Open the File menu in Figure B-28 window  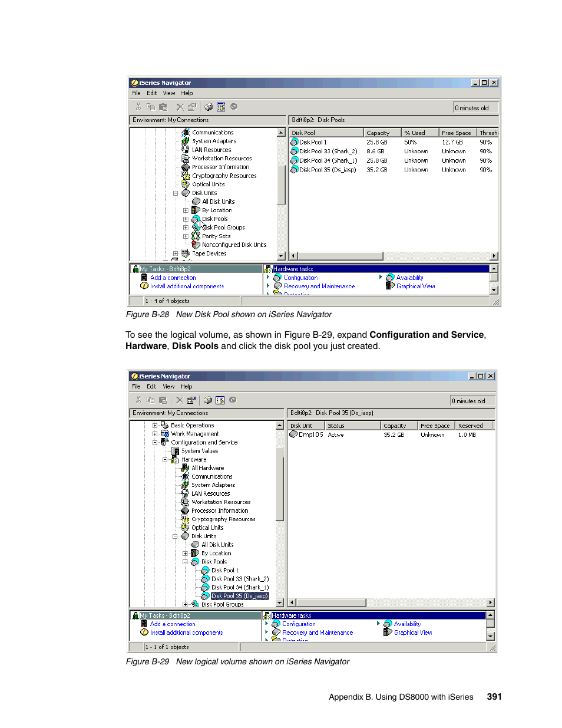pos(136,93)
